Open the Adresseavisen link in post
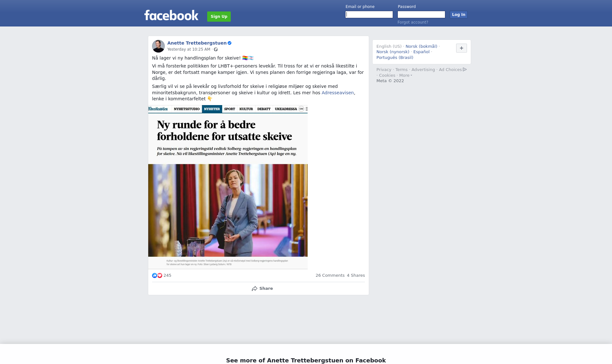Screen dimensions: 612x364 [338, 93]
